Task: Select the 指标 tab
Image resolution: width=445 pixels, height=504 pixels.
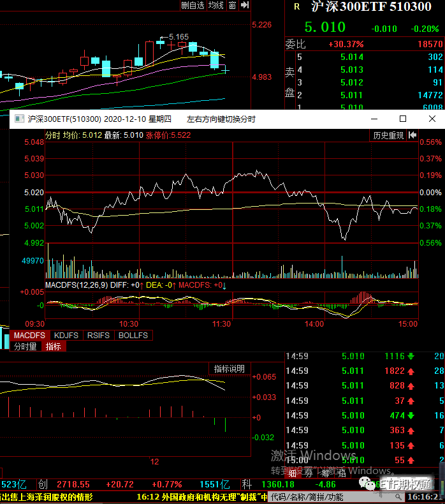Action: coord(54,346)
